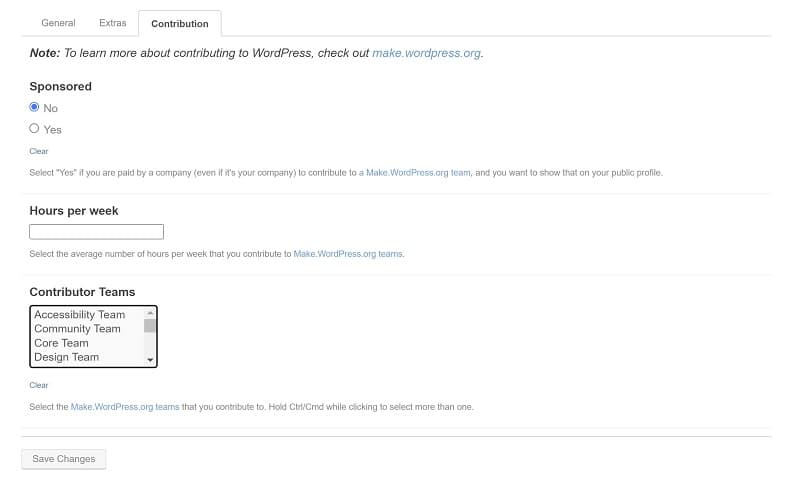Clear the Sponsored selection

click(x=39, y=151)
